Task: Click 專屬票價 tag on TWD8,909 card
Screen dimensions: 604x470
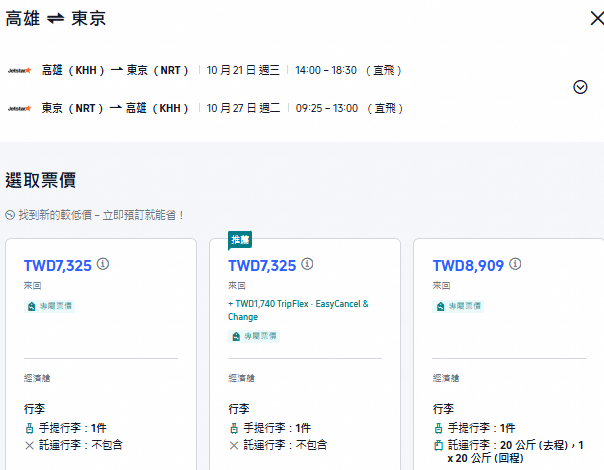Action: pos(458,306)
